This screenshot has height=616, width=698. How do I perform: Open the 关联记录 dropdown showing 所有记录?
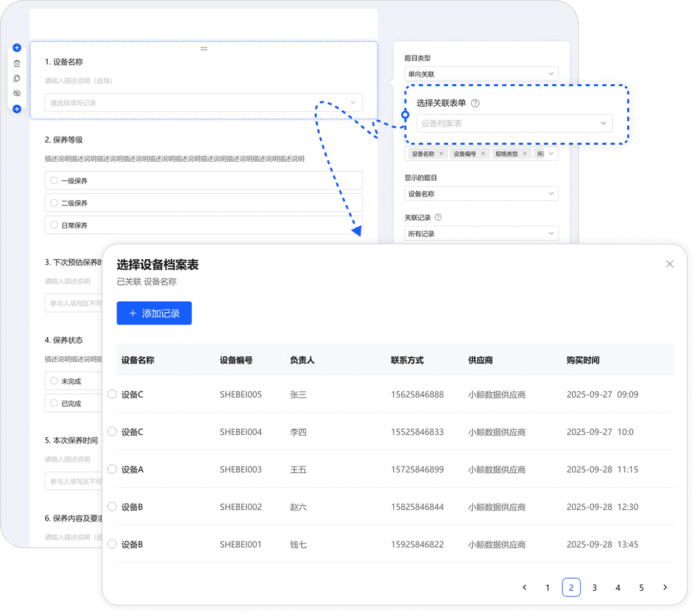pos(481,234)
